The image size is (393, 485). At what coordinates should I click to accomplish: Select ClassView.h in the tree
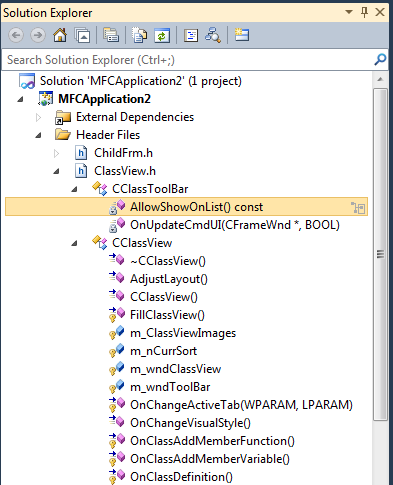point(125,171)
